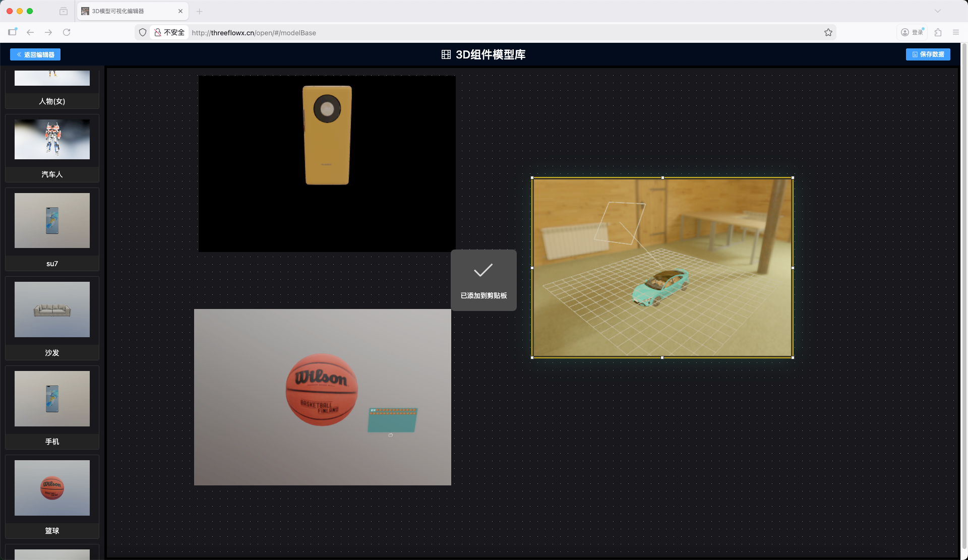Select the 汽车人 robot model thumbnail
Screen dimensions: 968x560
pyautogui.click(x=52, y=140)
